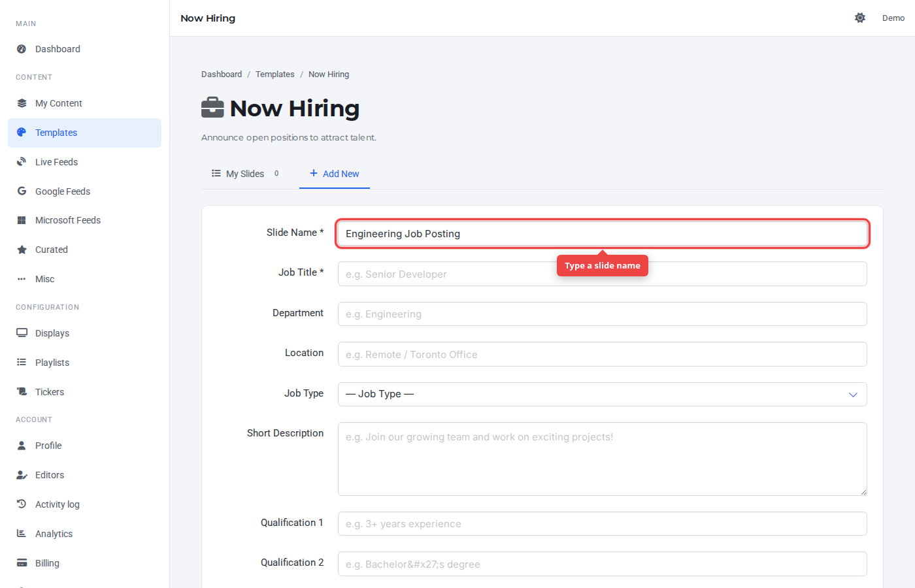Click the Google Feeds G icon
Viewport: 915px width, 588px height.
22,191
